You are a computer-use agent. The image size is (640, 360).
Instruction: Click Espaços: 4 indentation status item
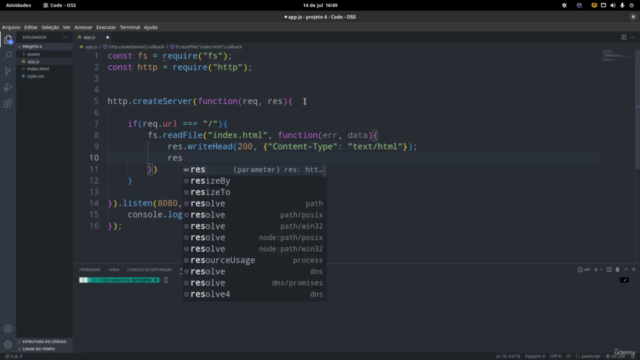(x=535, y=356)
